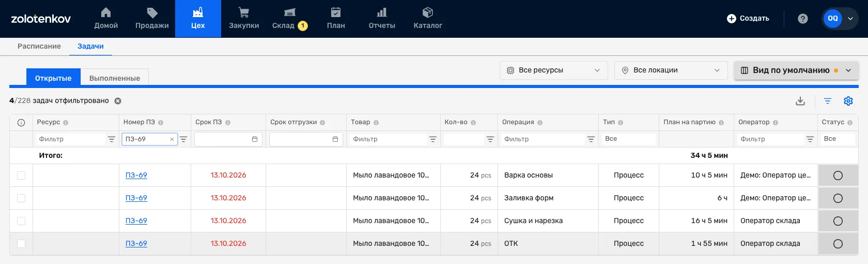Check the ОТК row checkbox
The width and height of the screenshot is (868, 264).
[x=21, y=244]
